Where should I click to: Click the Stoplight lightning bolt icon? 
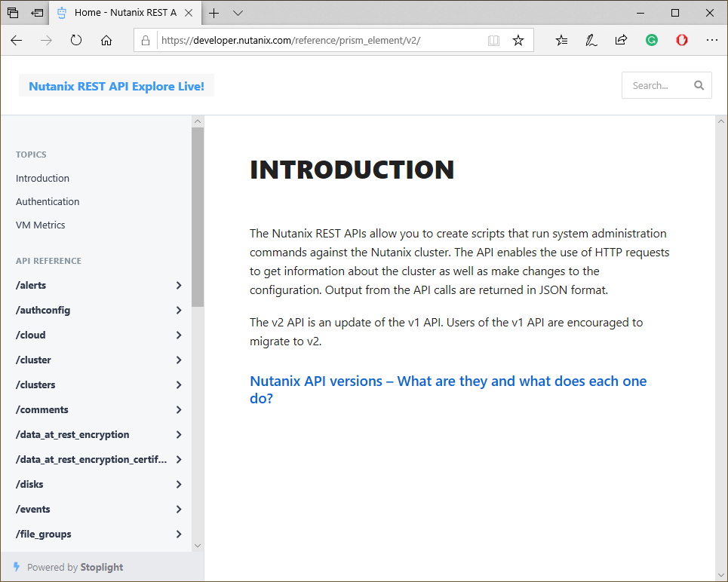coord(17,567)
